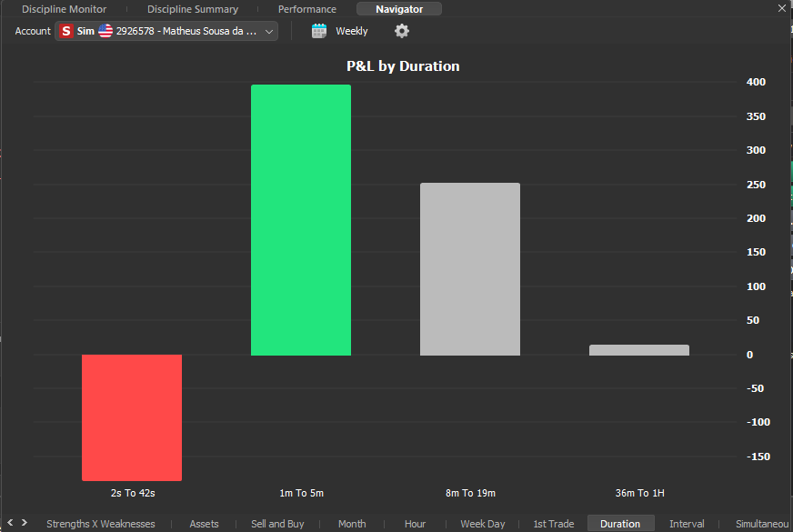
Task: Show more bottom tabs with right arrow
Action: point(25,522)
